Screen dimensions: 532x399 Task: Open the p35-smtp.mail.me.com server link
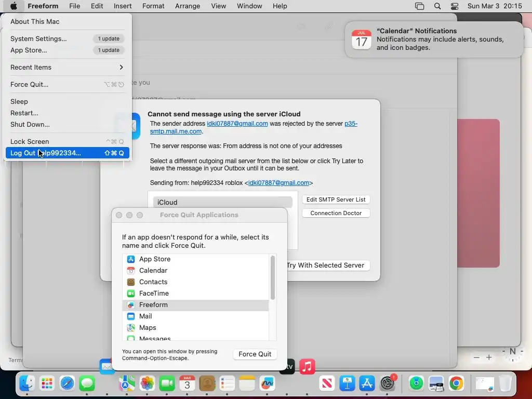176,131
